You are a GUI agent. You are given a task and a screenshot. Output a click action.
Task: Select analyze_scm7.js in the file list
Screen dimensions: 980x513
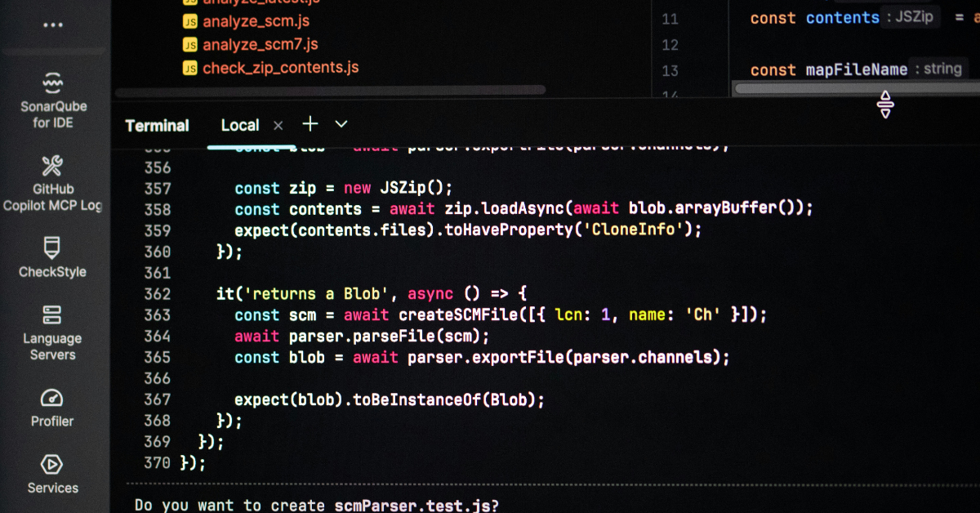[260, 44]
